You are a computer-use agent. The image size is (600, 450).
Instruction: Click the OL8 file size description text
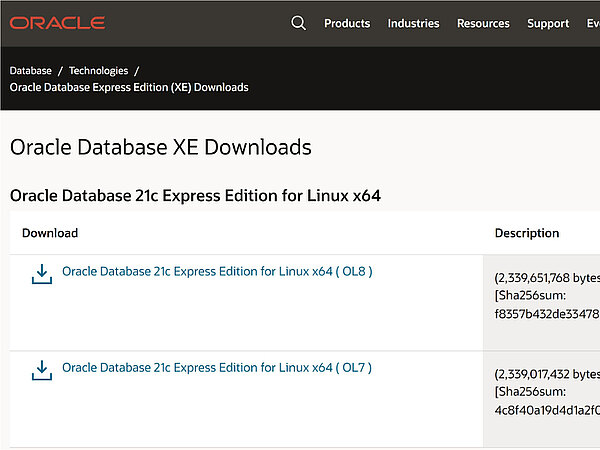[x=546, y=278]
